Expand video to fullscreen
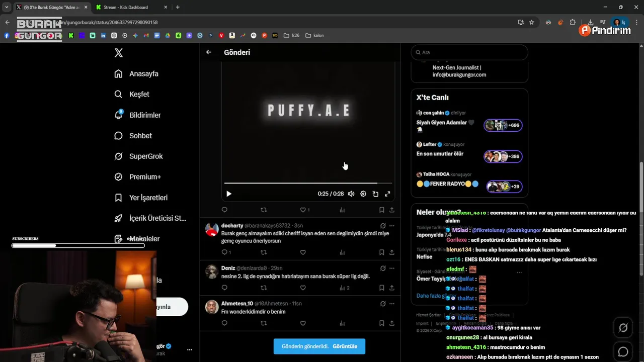 tap(387, 194)
